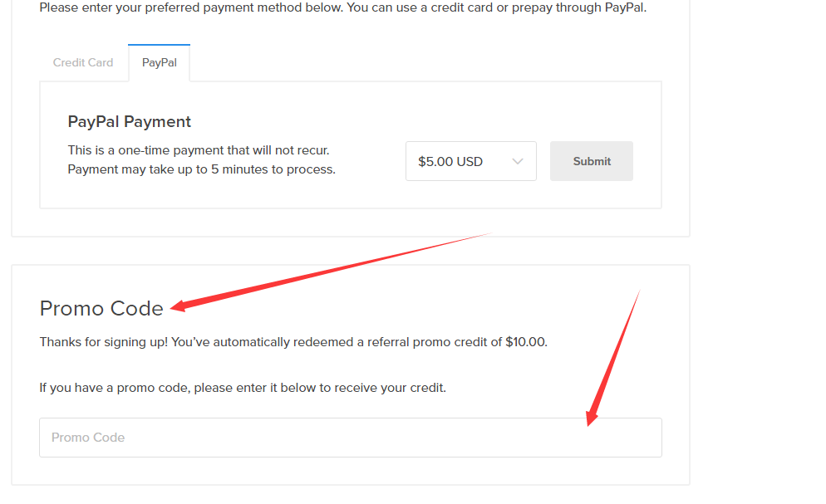
Task: Click the Promo Code section heading
Action: pos(101,309)
